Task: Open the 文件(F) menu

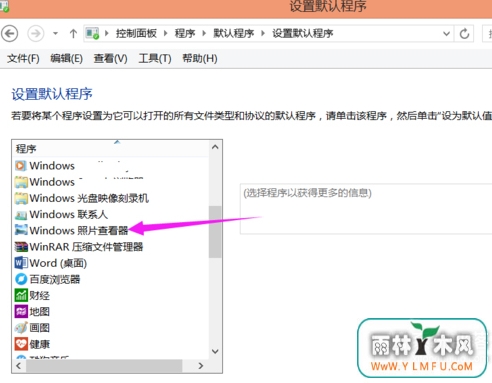Action: click(23, 59)
